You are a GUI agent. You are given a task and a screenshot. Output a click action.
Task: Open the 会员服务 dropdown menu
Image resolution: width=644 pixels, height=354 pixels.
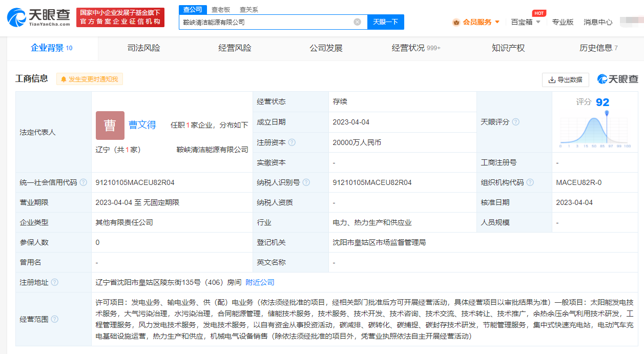point(476,22)
